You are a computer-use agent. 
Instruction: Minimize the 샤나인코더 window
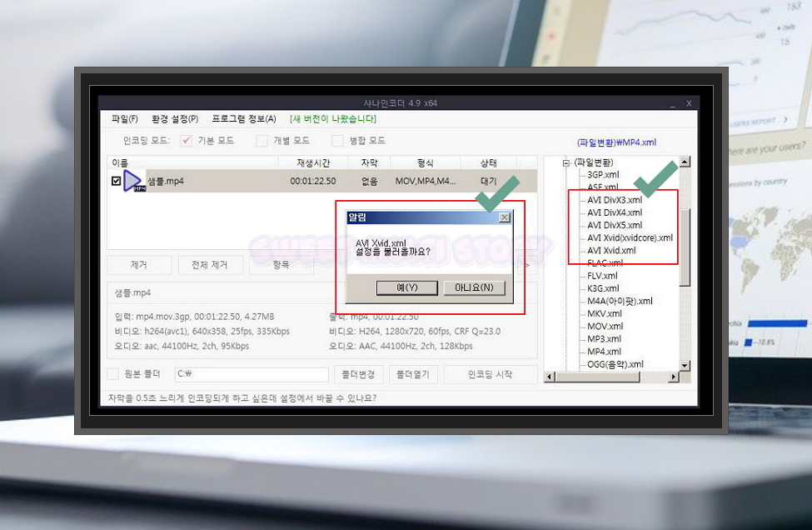point(673,103)
